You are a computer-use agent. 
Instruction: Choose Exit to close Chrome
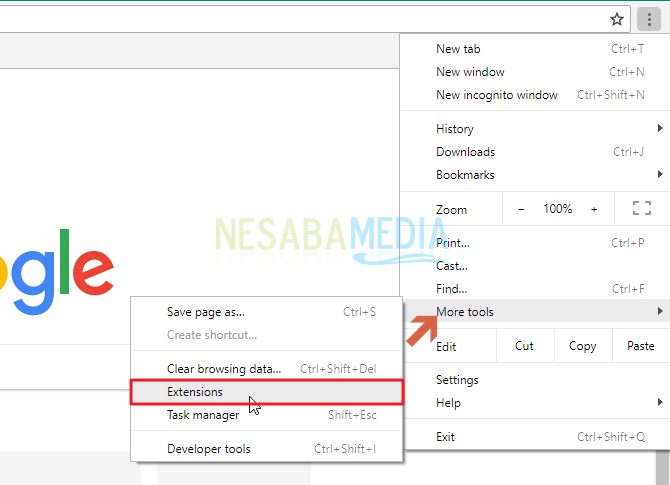tap(535, 437)
